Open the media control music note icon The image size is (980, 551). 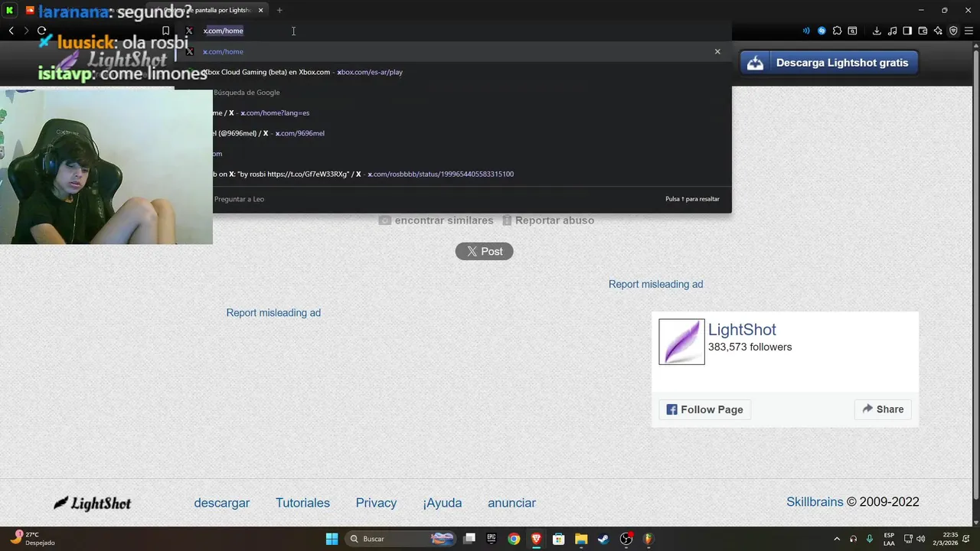[x=892, y=31]
